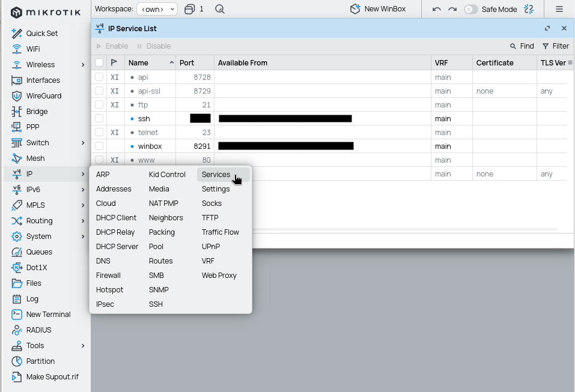Click the search magnifier in top bar
The height and width of the screenshot is (392, 575).
pos(220,9)
